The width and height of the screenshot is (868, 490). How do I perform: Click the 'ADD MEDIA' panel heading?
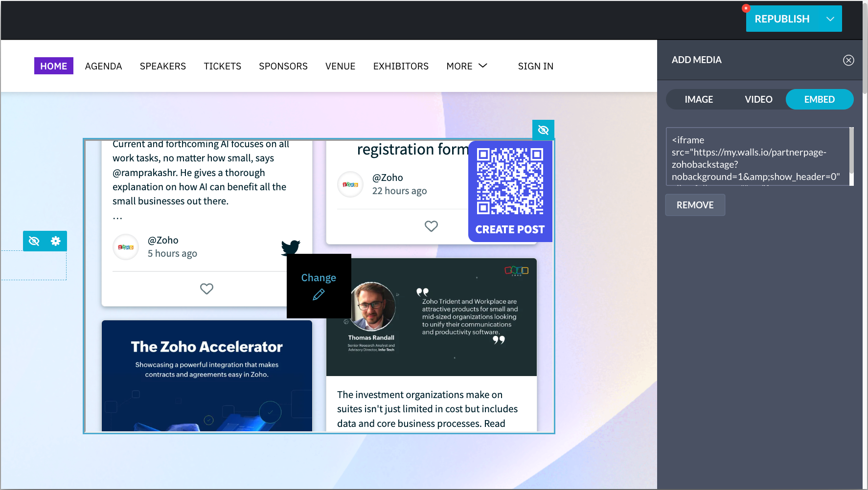696,60
